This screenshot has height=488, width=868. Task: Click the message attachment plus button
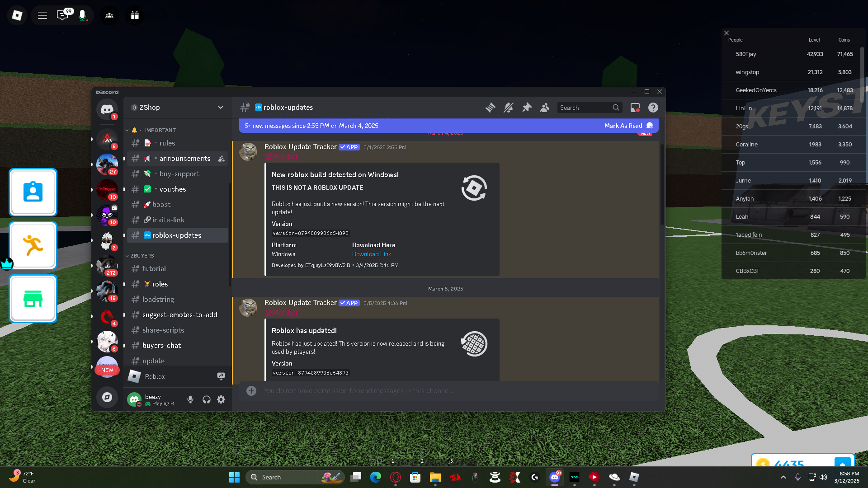pos(251,391)
